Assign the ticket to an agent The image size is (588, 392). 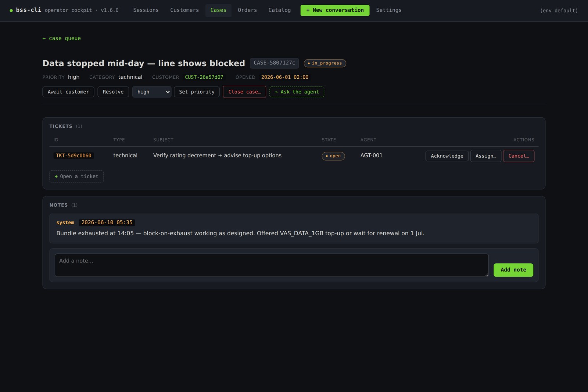[486, 156]
